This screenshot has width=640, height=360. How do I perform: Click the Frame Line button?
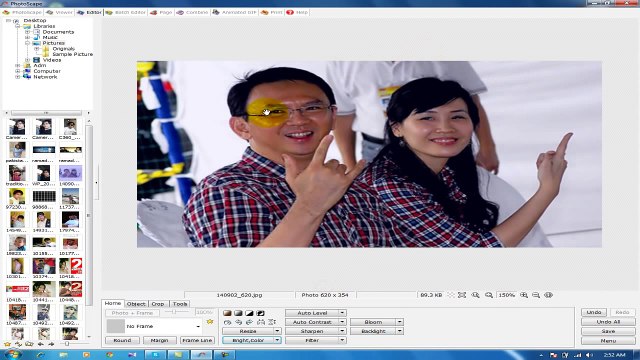[x=197, y=340]
